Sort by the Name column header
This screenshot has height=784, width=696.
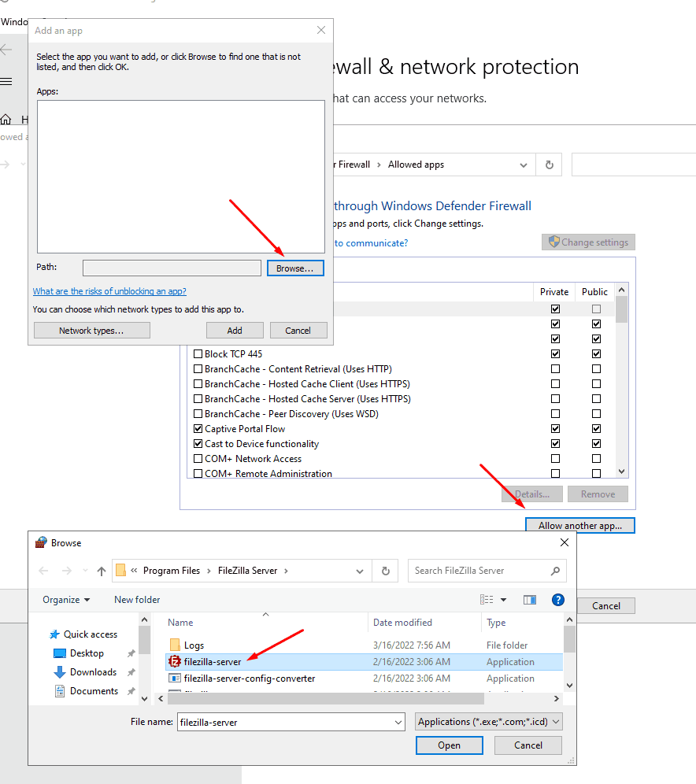coord(181,623)
